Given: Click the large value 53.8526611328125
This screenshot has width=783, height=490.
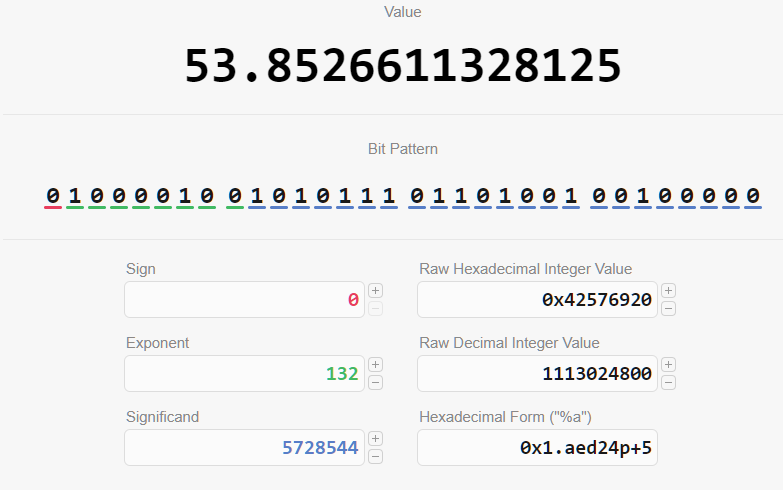Looking at the screenshot, I should [403, 66].
